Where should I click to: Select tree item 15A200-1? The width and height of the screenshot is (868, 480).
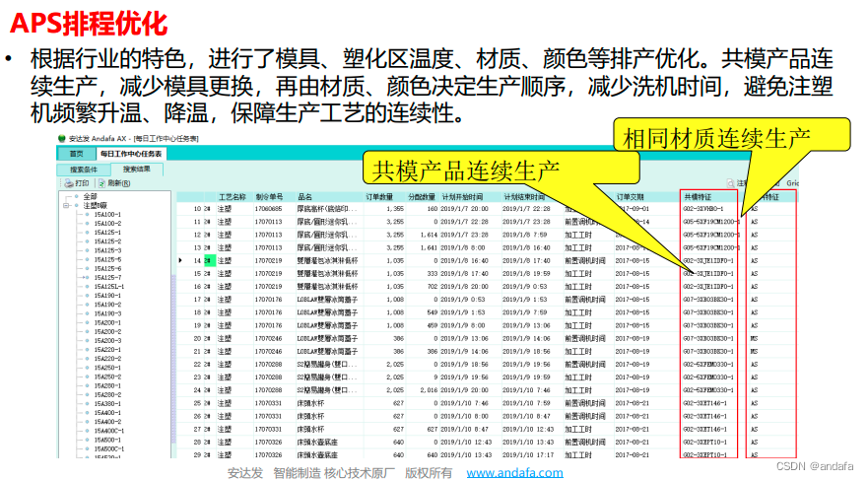(x=107, y=322)
